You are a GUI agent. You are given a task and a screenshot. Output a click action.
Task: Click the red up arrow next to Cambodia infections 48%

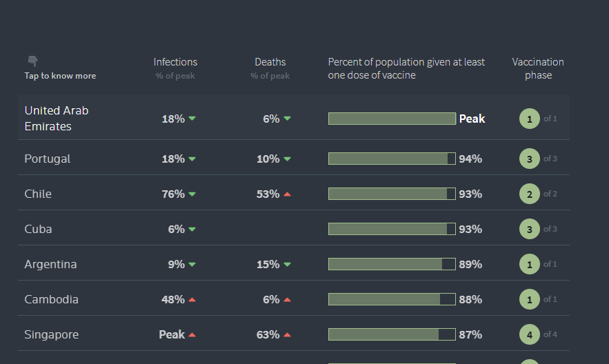tap(192, 300)
